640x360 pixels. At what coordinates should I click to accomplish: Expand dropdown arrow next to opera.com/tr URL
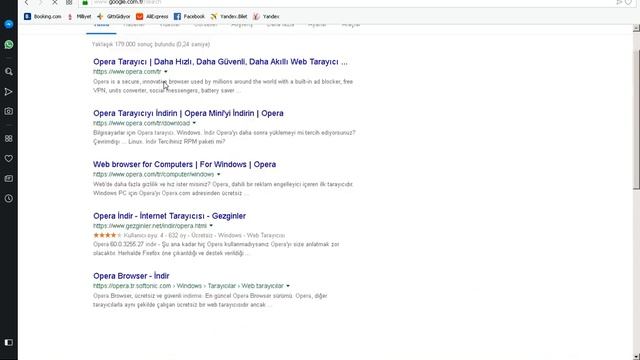click(x=166, y=72)
